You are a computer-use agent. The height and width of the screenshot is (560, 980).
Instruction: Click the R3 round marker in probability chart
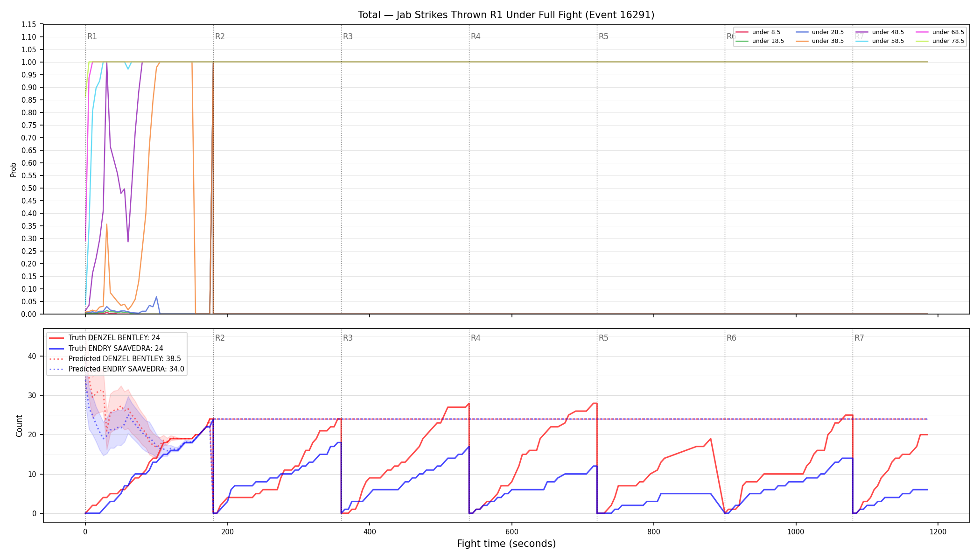pyautogui.click(x=348, y=36)
